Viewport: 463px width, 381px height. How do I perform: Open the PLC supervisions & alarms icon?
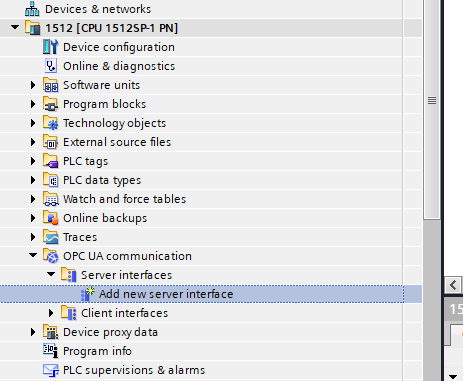51,370
